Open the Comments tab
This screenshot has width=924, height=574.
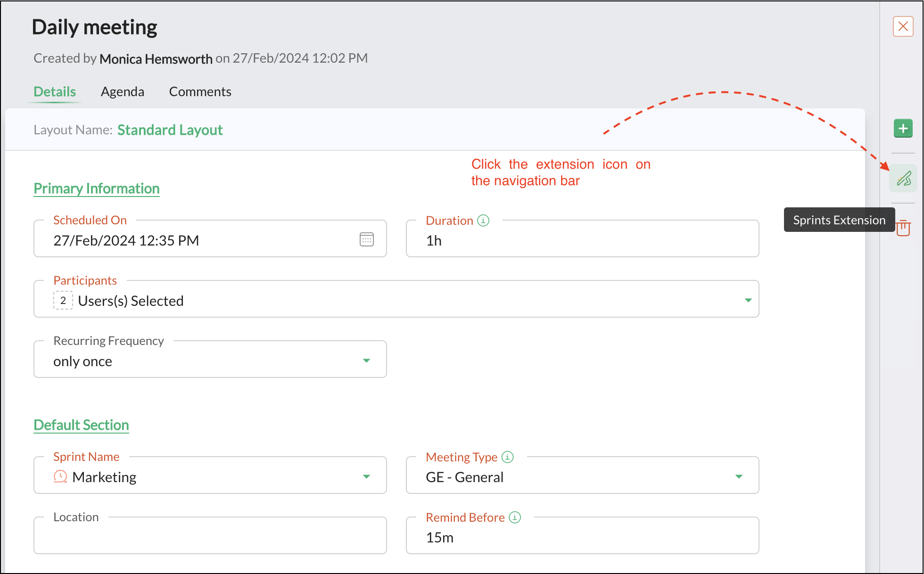pos(200,91)
